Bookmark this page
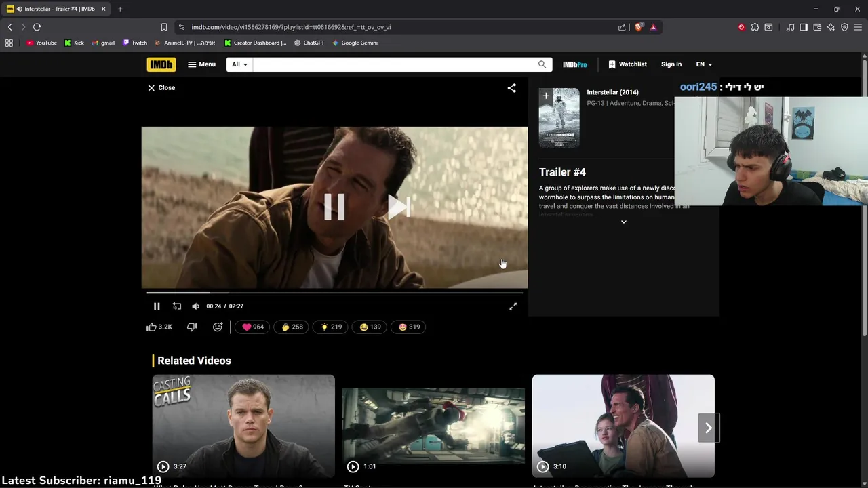The height and width of the screenshot is (488, 868). 164,27
